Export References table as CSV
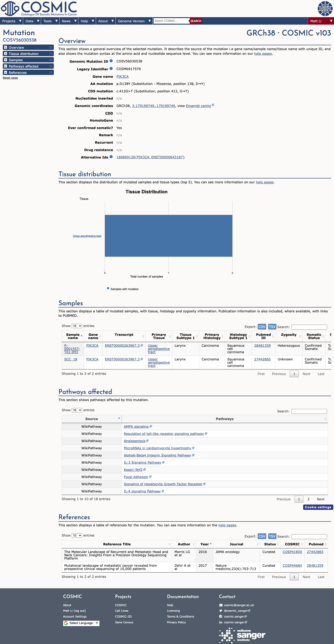 262,536
